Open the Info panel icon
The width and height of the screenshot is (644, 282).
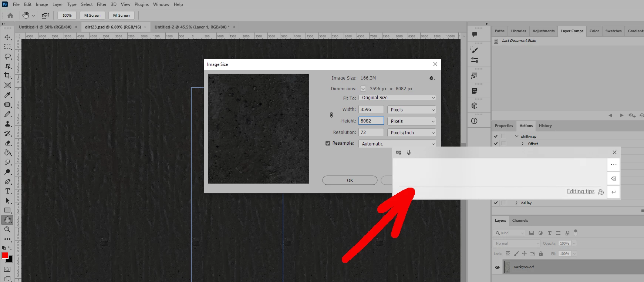coord(474,121)
